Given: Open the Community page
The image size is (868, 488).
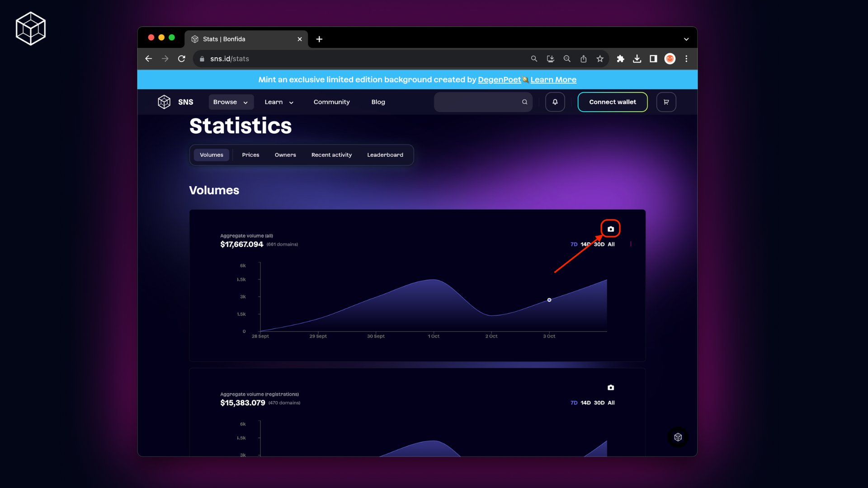Looking at the screenshot, I should pyautogui.click(x=332, y=102).
